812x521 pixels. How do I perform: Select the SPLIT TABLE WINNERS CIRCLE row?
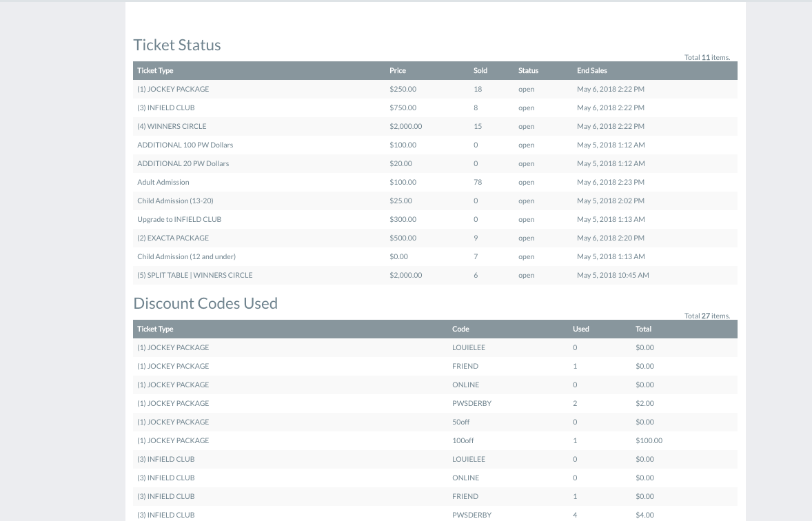click(x=194, y=274)
